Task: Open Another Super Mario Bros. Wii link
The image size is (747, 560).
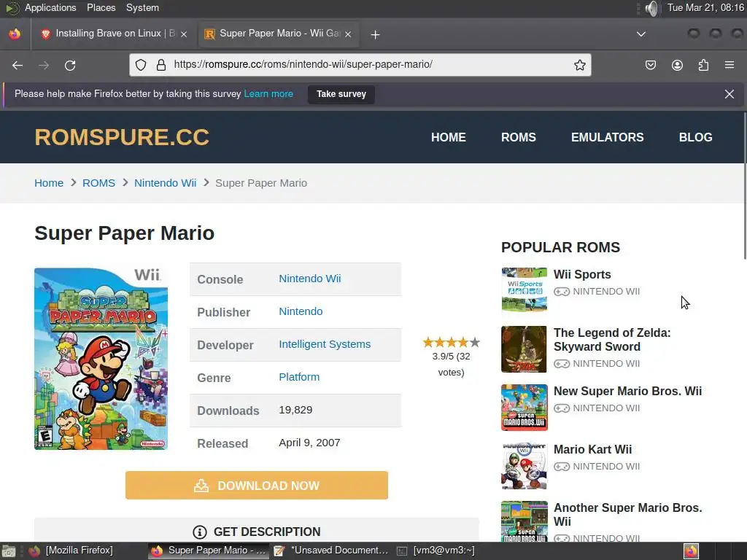Action: (627, 514)
